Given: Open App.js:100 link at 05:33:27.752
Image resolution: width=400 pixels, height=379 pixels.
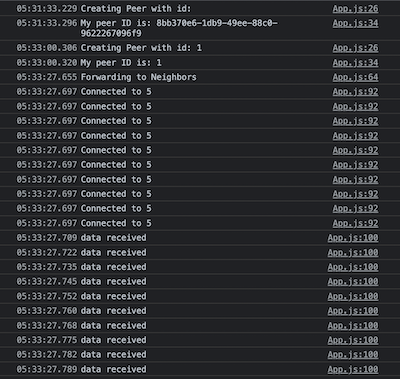Looking at the screenshot, I should coord(353,296).
